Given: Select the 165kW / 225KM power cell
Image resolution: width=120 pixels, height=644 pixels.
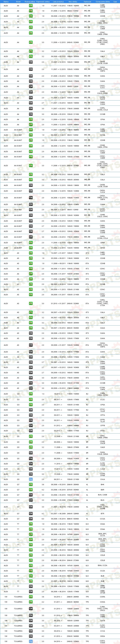Looking at the screenshot, I should click(x=73, y=620).
